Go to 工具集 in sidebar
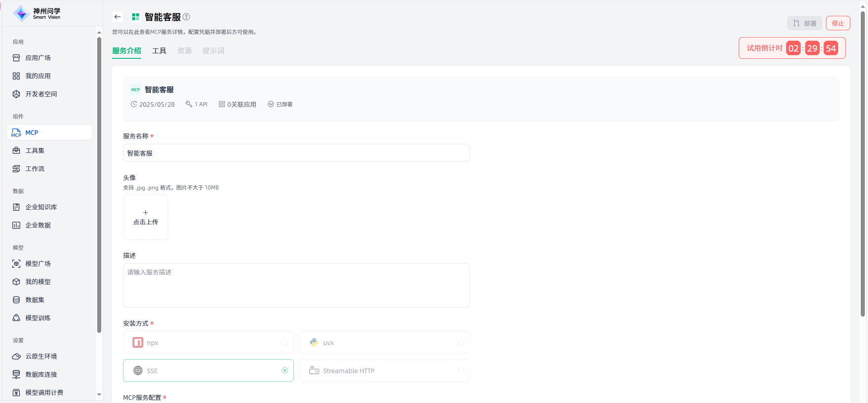The image size is (868, 403). 35,151
